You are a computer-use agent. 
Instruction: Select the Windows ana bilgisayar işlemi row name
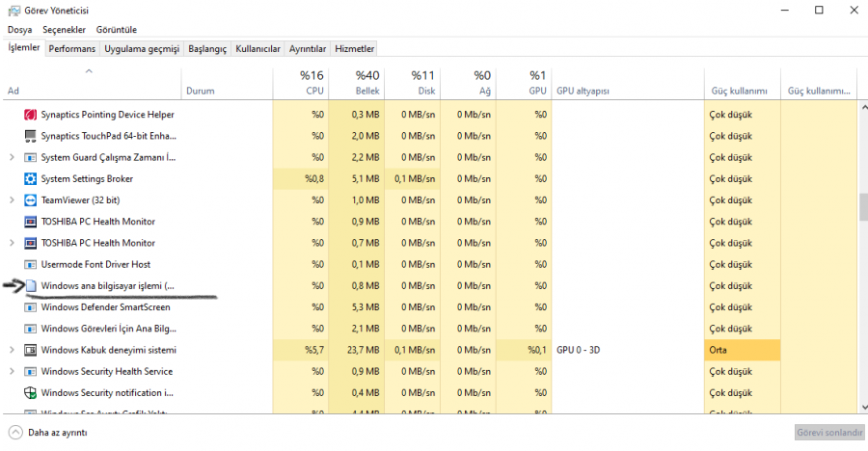tap(107, 286)
